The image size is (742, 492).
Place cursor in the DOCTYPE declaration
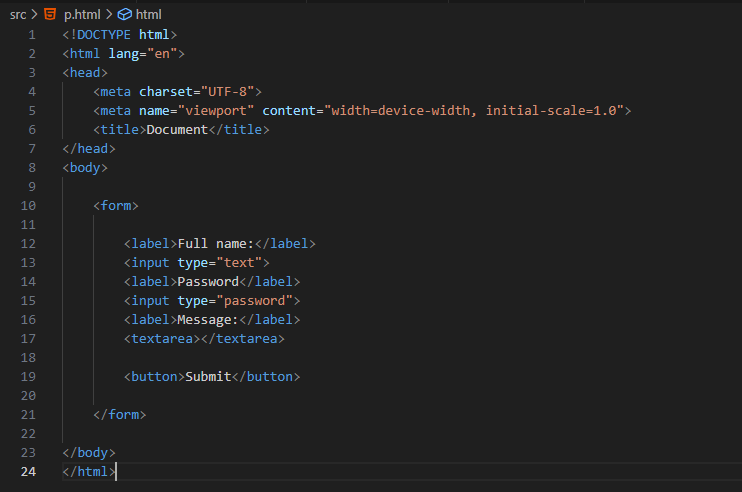120,35
